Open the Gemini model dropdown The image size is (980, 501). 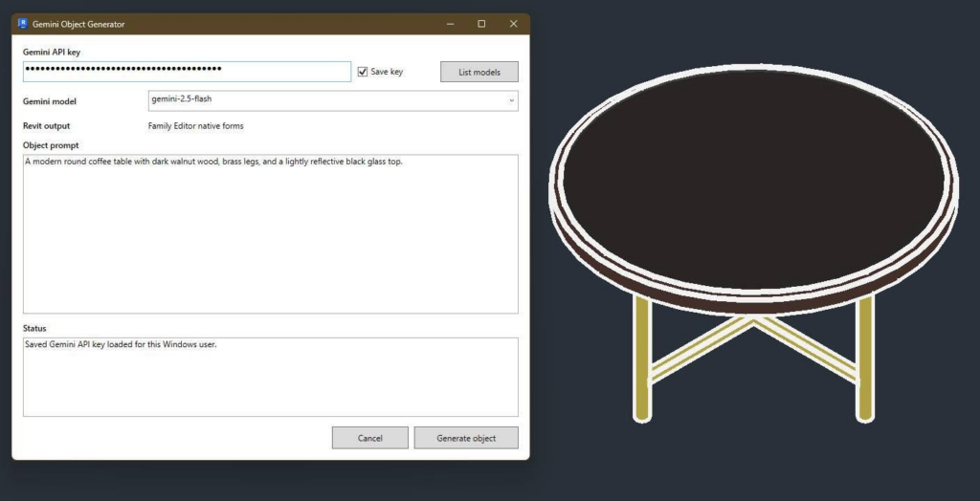(332, 100)
